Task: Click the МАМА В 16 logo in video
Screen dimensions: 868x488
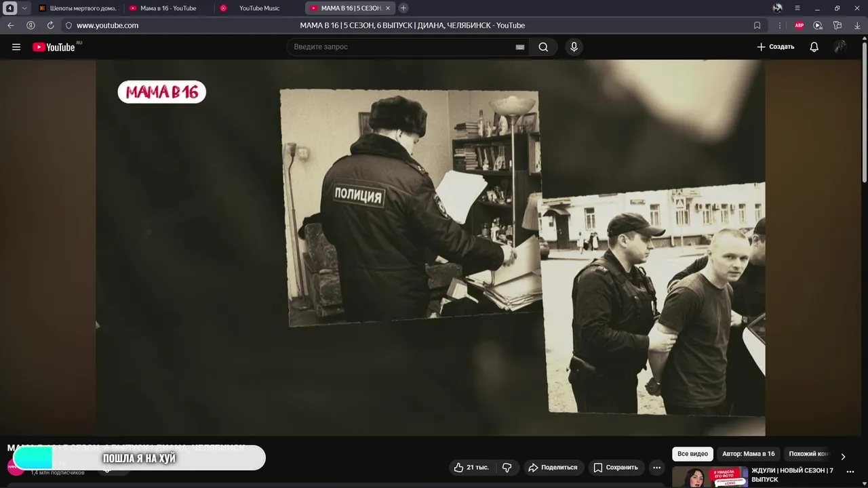Action: (161, 92)
